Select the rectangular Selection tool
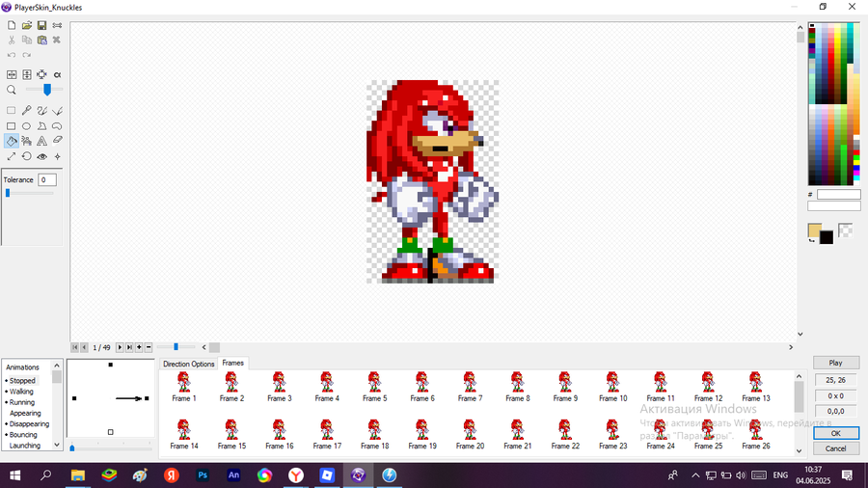Screen dimensions: 868x488 [11, 111]
